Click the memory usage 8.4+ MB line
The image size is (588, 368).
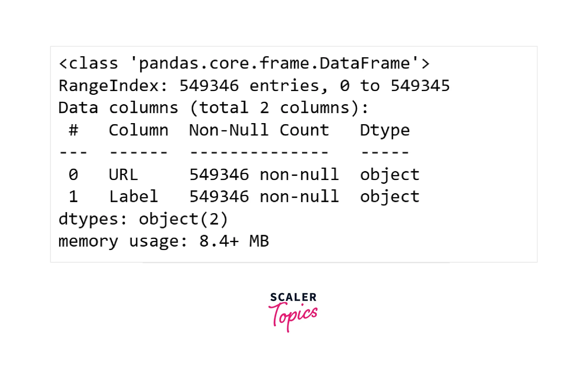click(164, 241)
